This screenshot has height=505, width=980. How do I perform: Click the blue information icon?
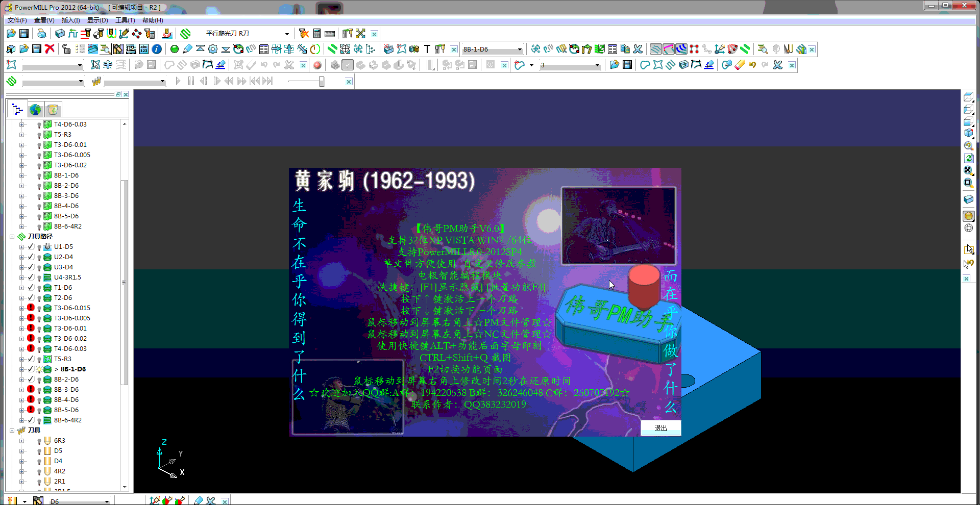(x=157, y=49)
